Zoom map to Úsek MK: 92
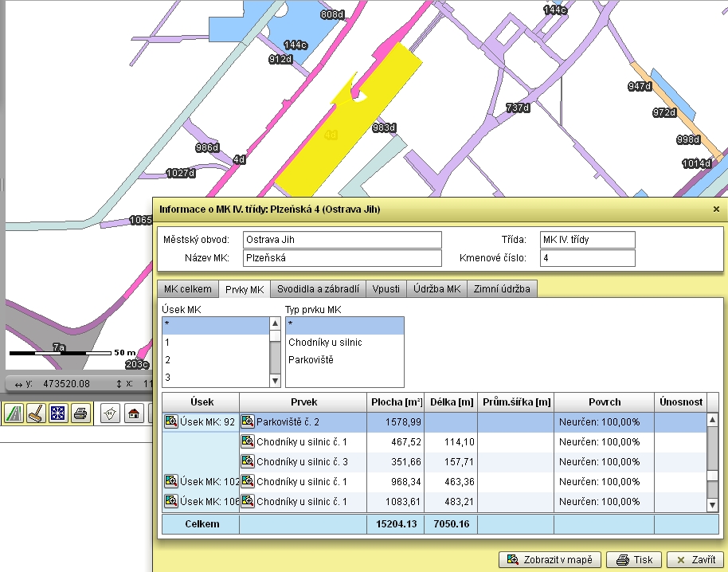728x572 pixels. click(x=171, y=421)
